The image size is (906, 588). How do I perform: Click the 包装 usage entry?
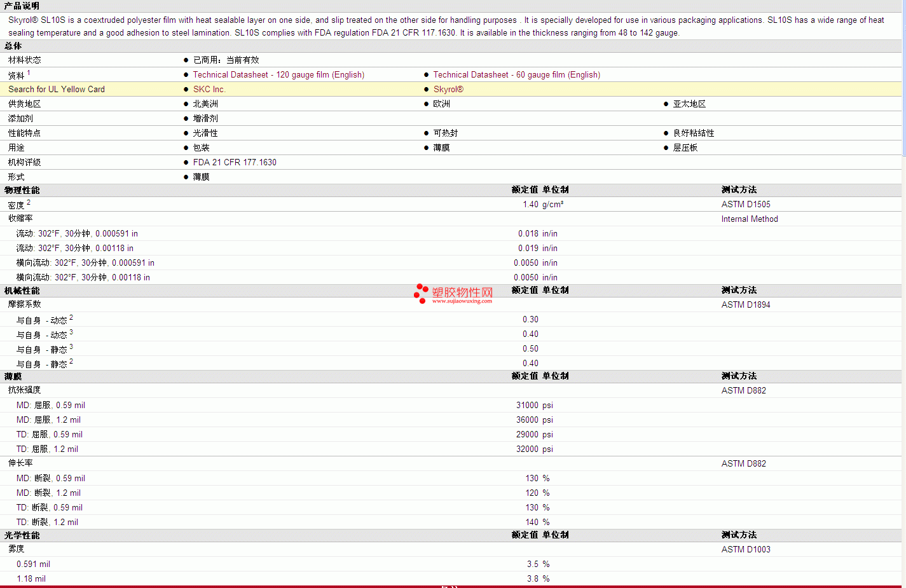201,147
